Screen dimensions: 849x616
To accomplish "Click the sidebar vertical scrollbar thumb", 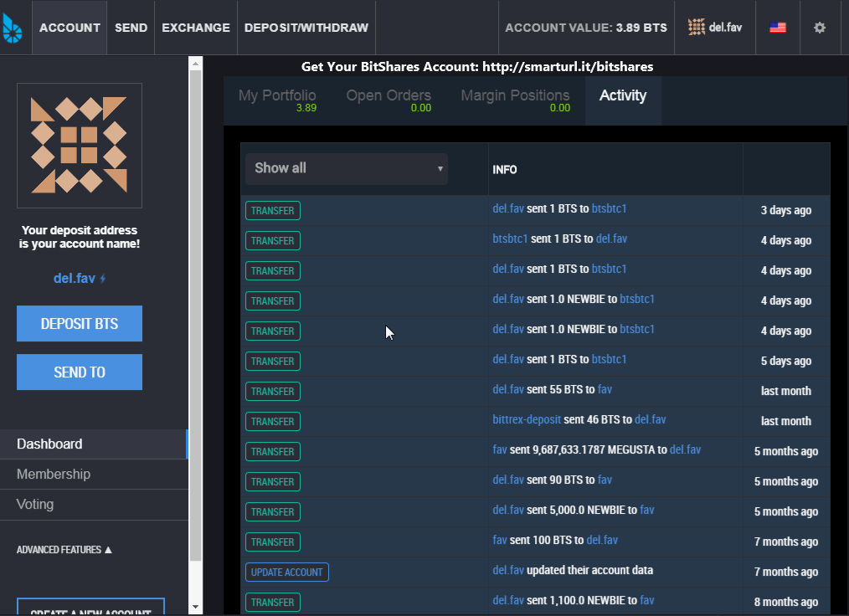I will point(195,316).
